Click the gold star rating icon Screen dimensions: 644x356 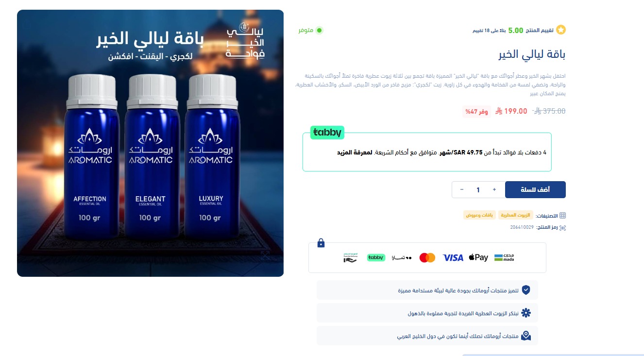coord(561,30)
